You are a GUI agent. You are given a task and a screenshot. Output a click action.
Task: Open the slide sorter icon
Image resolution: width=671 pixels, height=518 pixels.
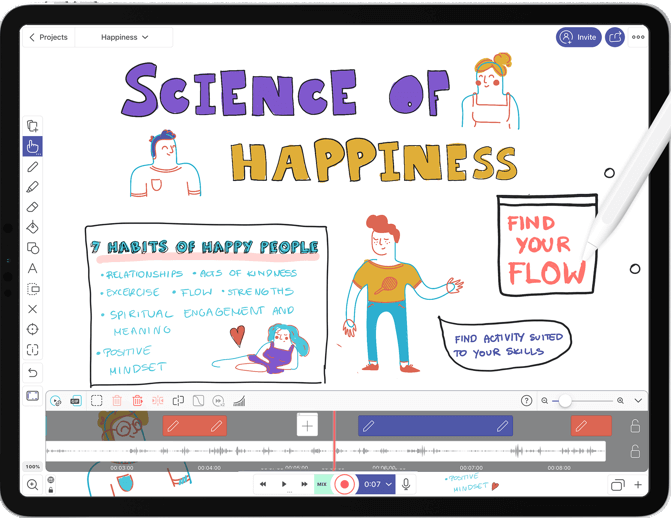[618, 485]
